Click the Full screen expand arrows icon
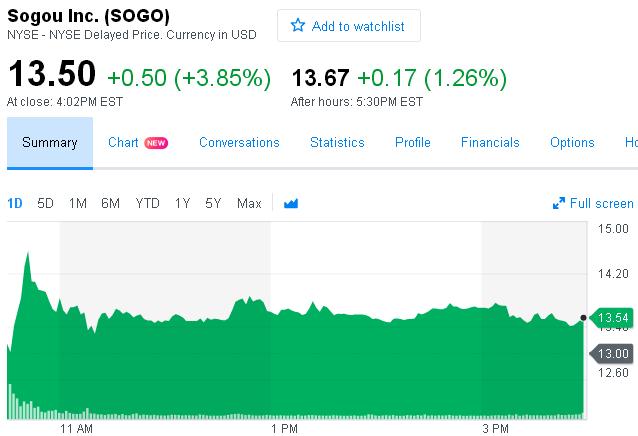This screenshot has width=638, height=436. point(559,204)
